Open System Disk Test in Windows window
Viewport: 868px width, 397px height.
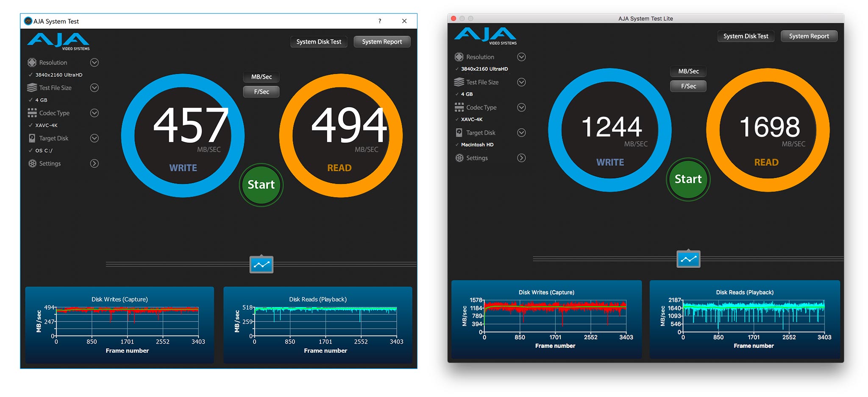319,42
